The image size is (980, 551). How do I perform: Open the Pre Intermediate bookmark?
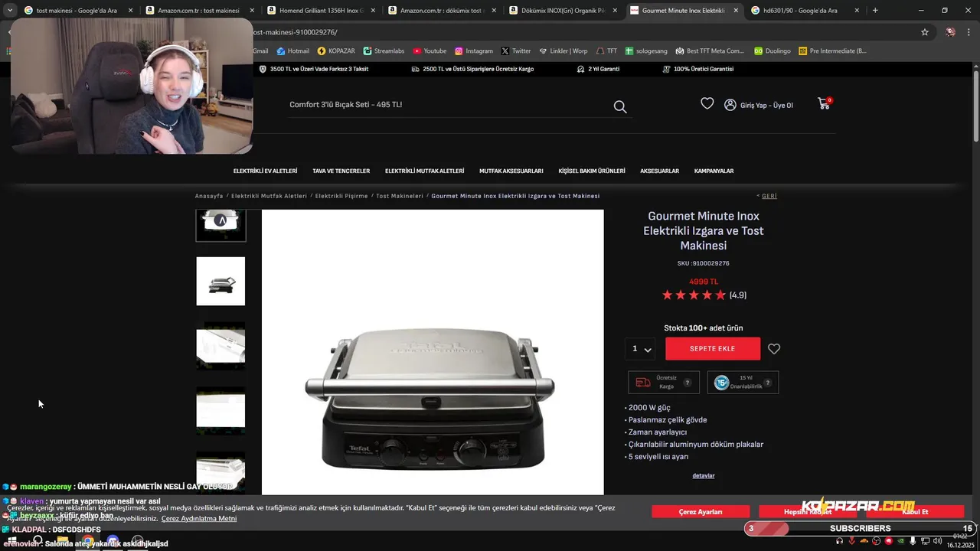tap(832, 51)
